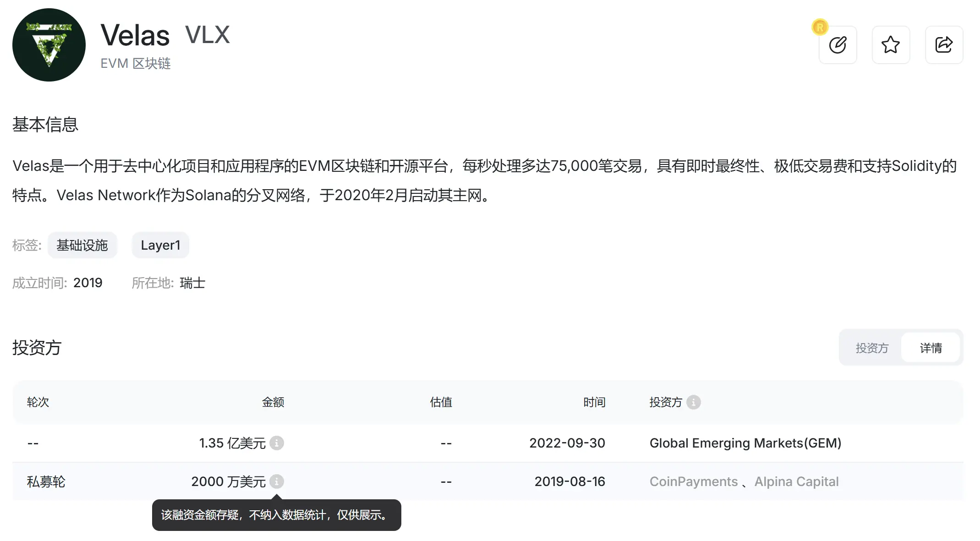Switch to the 投资方 tab
This screenshot has width=980, height=541.
click(x=871, y=348)
